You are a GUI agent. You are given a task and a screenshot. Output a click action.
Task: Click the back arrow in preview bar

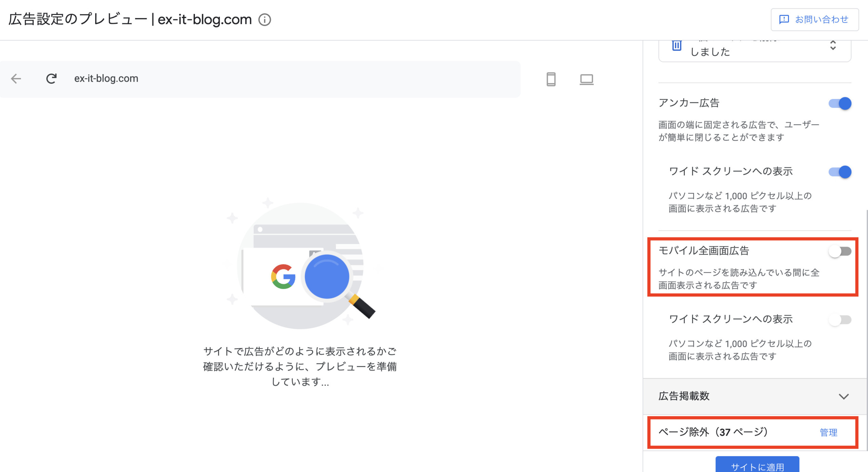pos(16,79)
